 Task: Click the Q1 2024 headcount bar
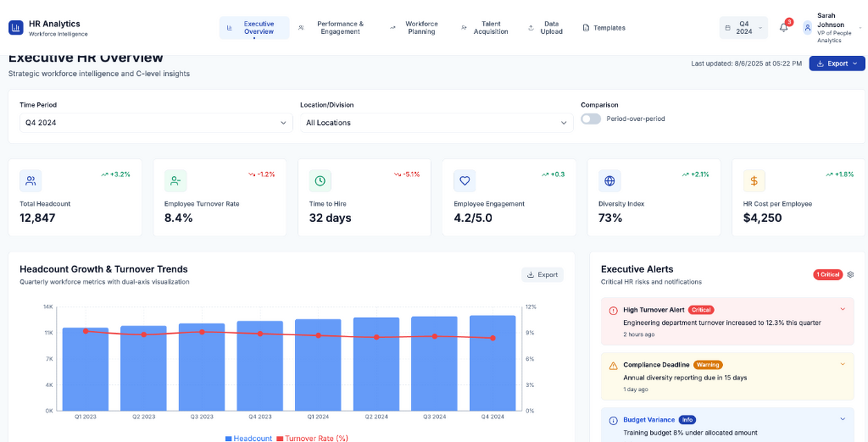318,365
